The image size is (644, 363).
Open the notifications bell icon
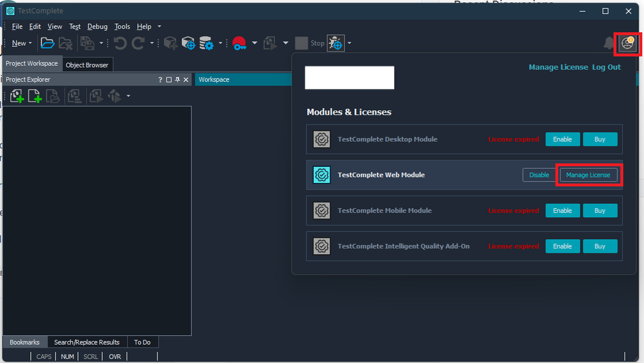point(609,43)
